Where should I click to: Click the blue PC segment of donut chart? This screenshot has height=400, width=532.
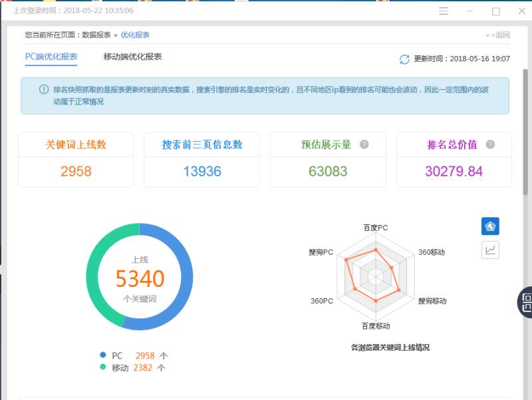(186, 277)
